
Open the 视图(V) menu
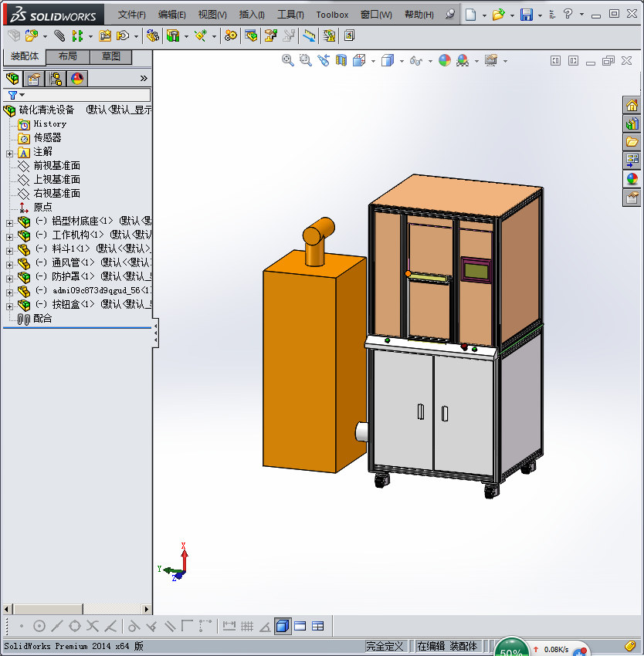pos(212,15)
